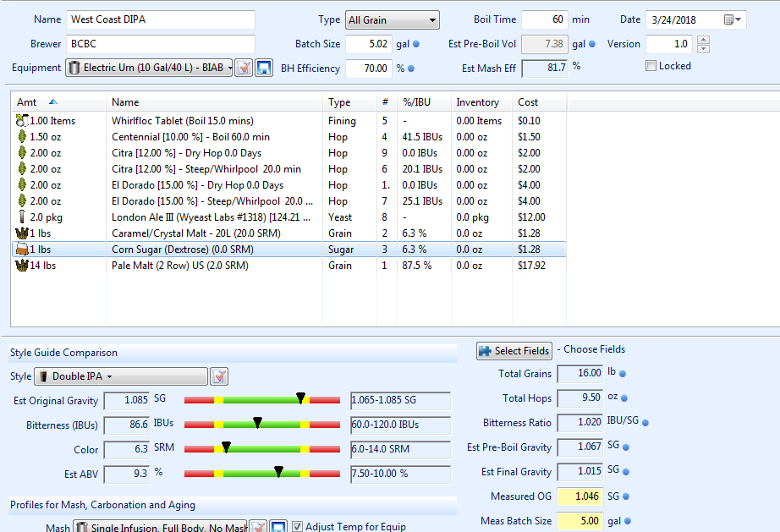
Task: Click the hop icon for Citra Dry Hop row
Action: [21, 152]
